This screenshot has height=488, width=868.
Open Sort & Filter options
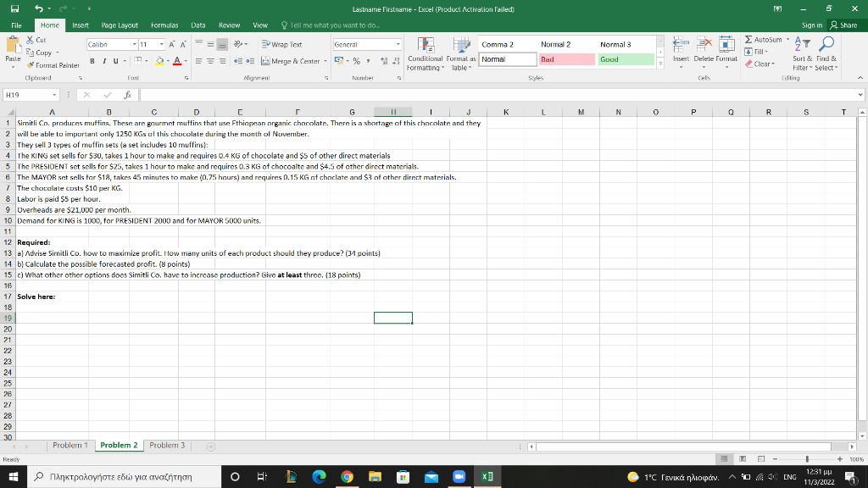[x=802, y=53]
